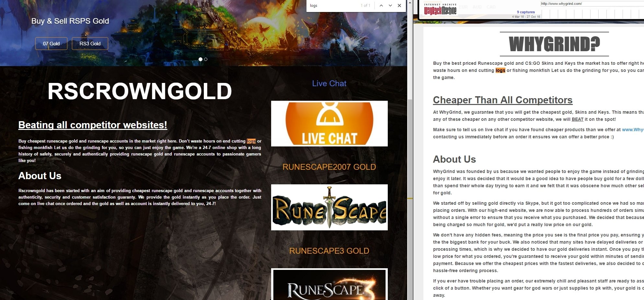Screen dimensions: 644x300
Task: Click the Wayback Machine logo
Action: coord(440,10)
